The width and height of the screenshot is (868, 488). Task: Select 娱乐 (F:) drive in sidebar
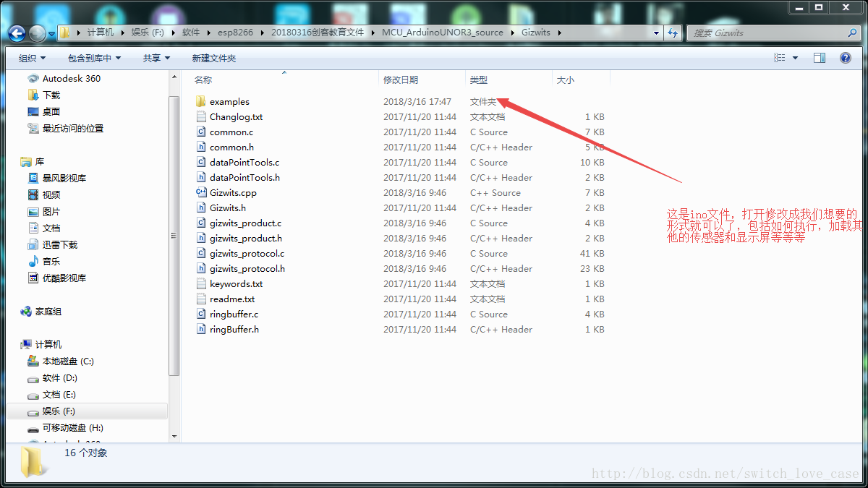pyautogui.click(x=51, y=411)
